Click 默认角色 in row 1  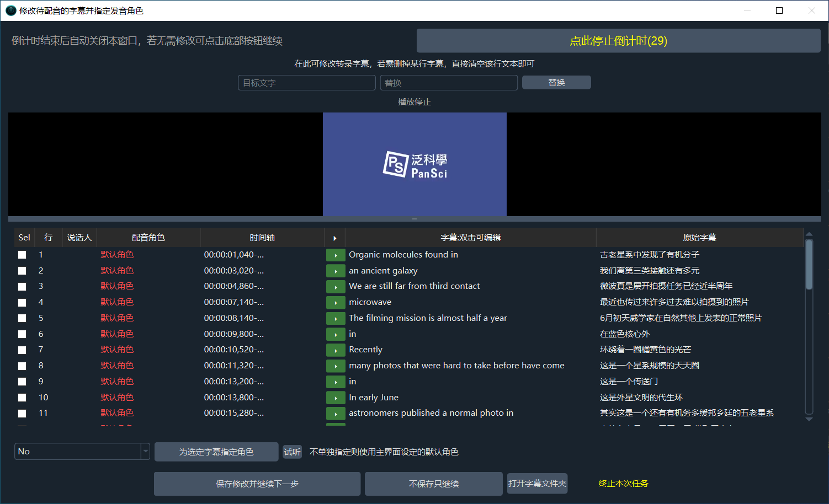tap(117, 255)
